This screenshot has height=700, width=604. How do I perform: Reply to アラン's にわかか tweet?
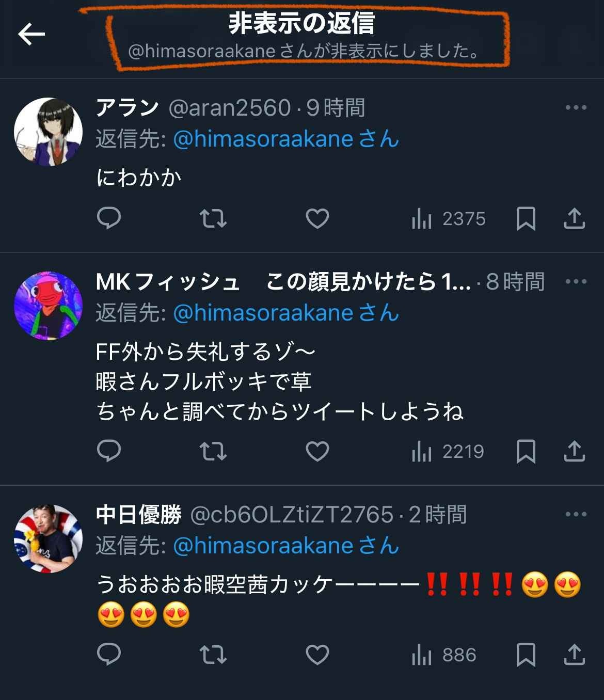tap(109, 218)
